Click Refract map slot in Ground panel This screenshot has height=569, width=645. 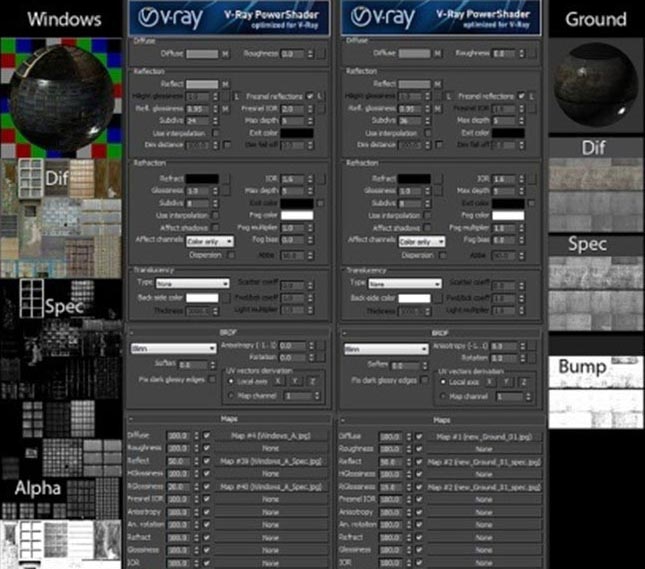438,179
